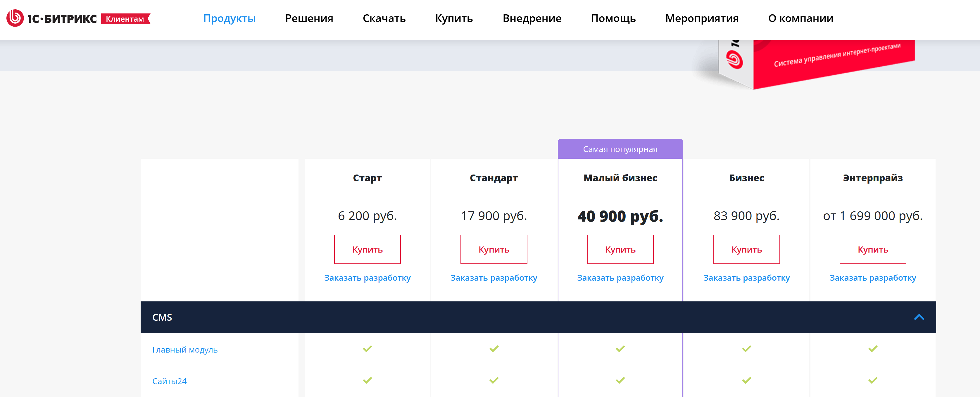This screenshot has width=980, height=397.
Task: Follow Заказать разработку link under Энтерпрайз
Action: tap(873, 278)
